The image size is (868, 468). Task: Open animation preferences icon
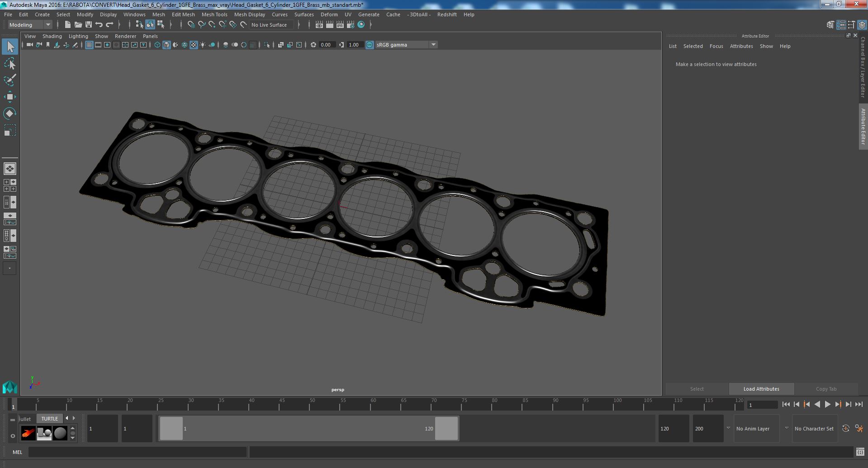point(859,429)
